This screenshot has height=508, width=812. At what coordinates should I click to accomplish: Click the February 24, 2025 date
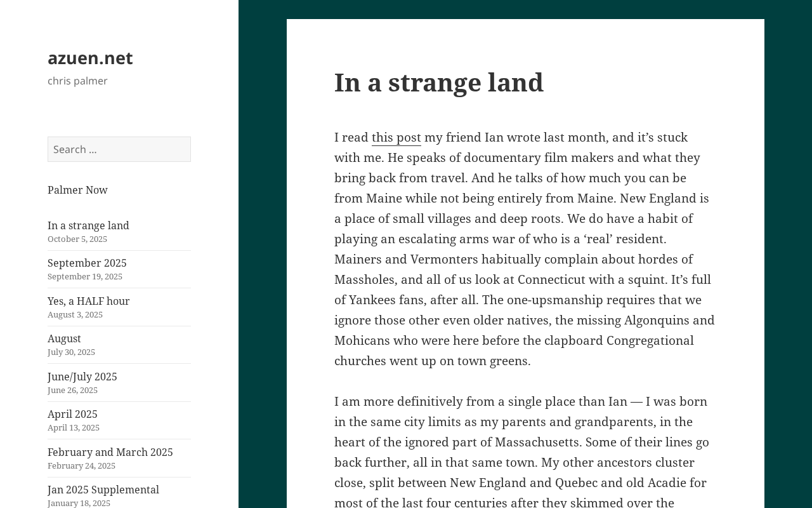click(x=81, y=465)
